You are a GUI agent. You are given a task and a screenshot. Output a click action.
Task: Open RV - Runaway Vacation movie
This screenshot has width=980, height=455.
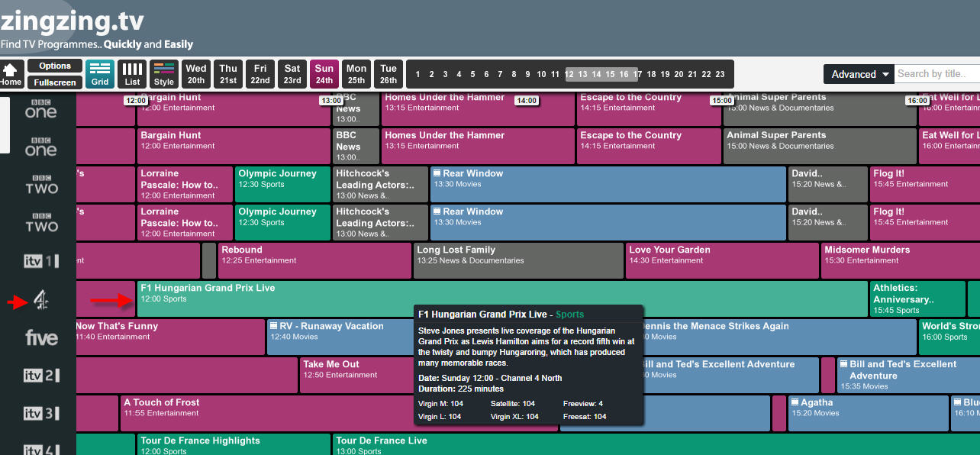340,337
